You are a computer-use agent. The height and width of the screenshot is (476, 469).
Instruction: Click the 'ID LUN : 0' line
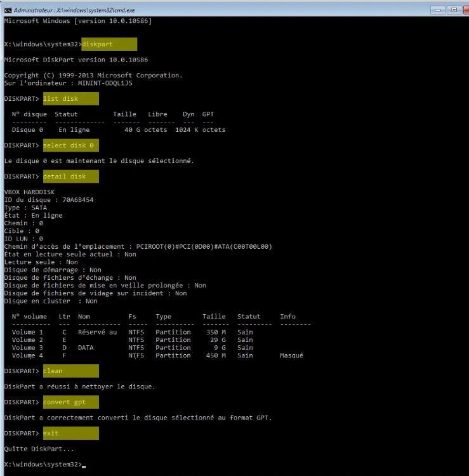(23, 239)
